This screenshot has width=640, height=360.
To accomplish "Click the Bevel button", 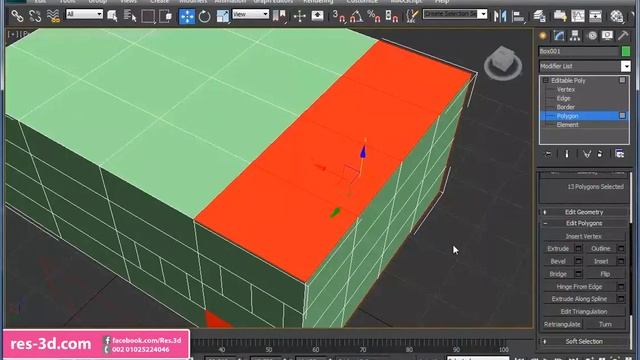I will click(x=558, y=261).
